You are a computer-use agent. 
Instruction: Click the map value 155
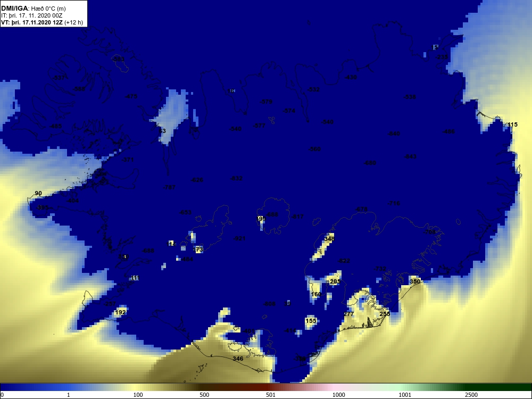point(311,321)
